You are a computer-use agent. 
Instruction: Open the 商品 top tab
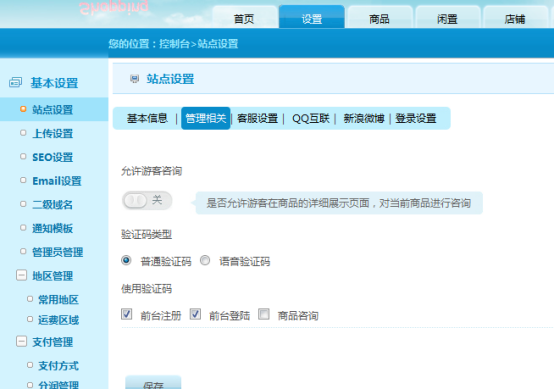379,18
